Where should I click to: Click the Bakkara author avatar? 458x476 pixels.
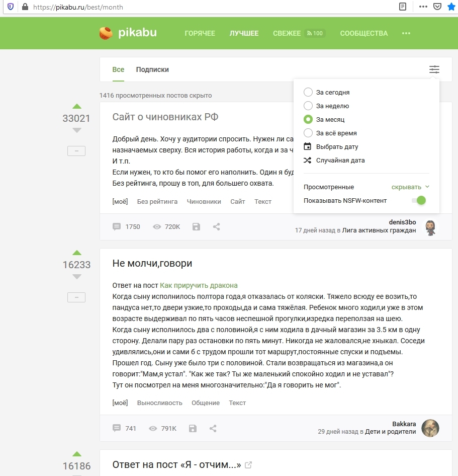click(430, 428)
